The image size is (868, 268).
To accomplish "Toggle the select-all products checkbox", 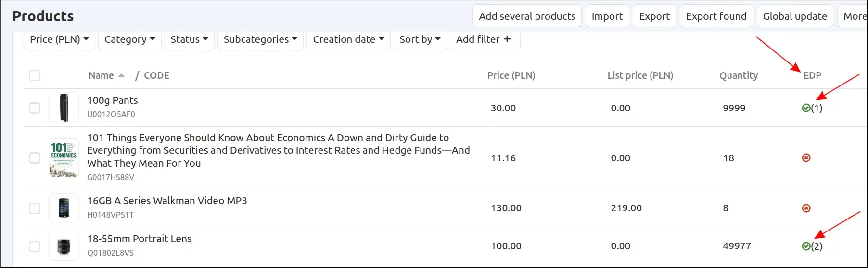I will pyautogui.click(x=35, y=75).
